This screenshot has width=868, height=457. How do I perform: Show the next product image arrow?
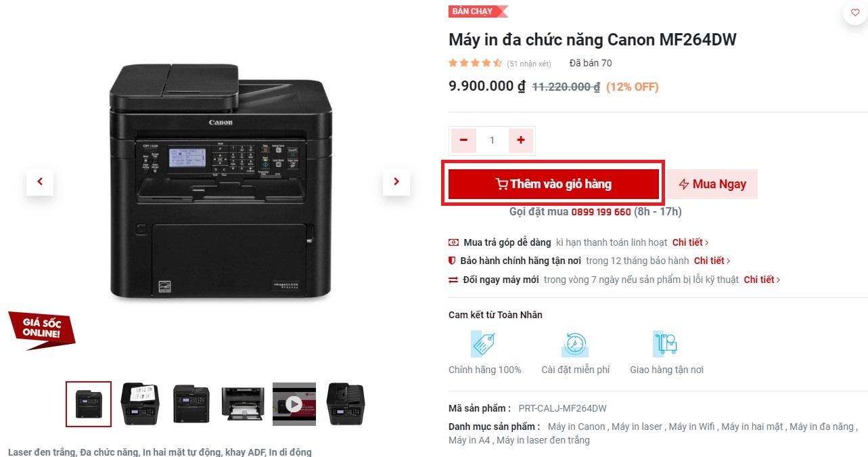tap(396, 181)
